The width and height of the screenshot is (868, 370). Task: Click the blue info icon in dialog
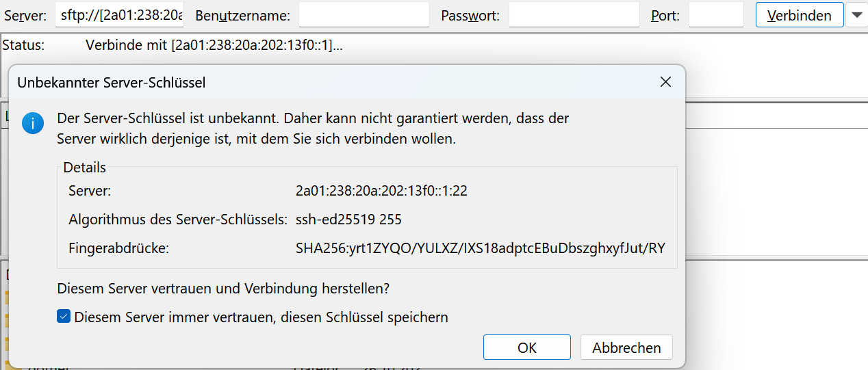coord(32,124)
